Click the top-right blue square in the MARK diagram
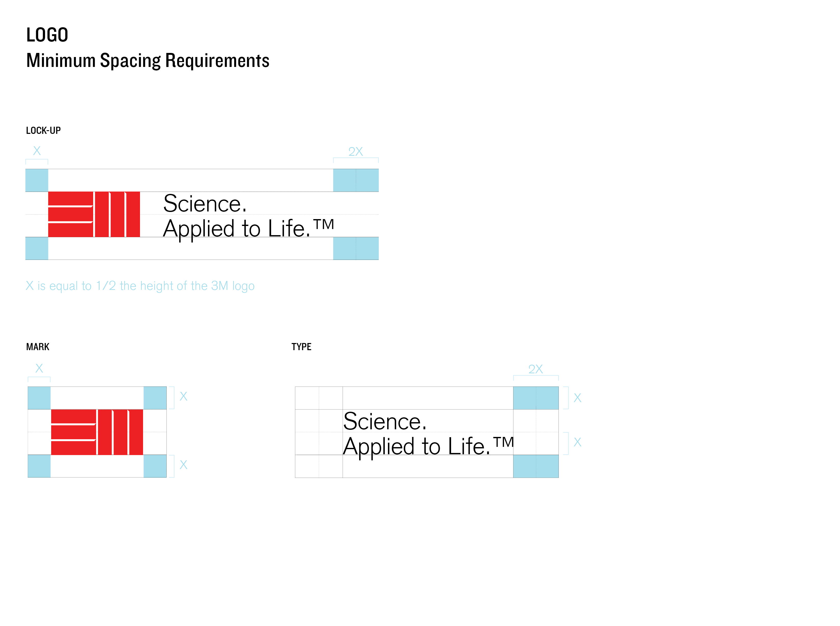The image size is (840, 626). click(x=155, y=397)
